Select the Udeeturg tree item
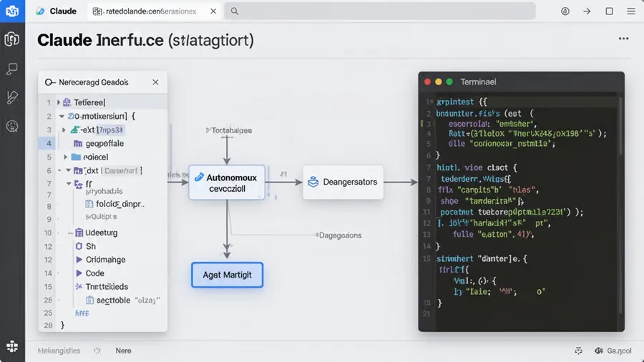 coord(97,233)
